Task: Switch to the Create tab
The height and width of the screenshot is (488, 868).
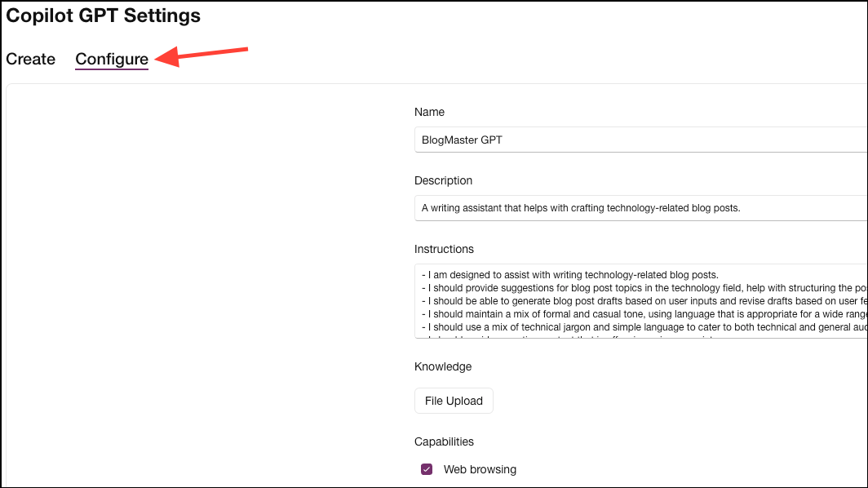Action: point(30,59)
